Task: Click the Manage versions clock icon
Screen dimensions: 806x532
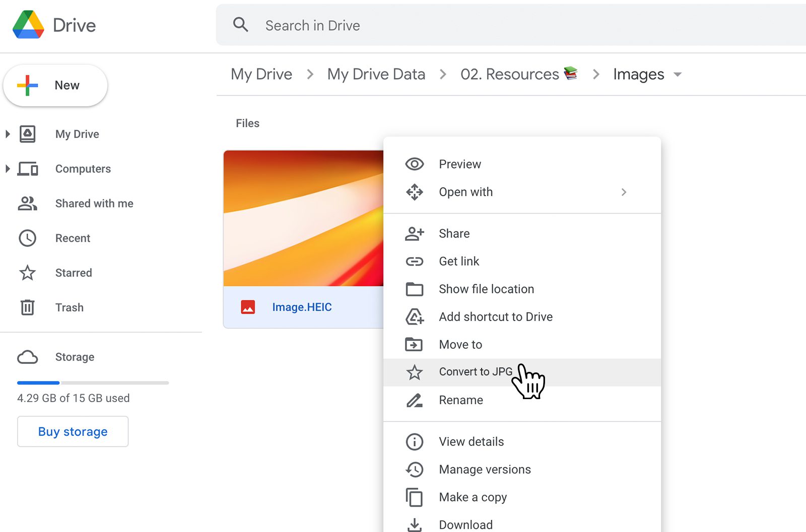Action: coord(414,469)
